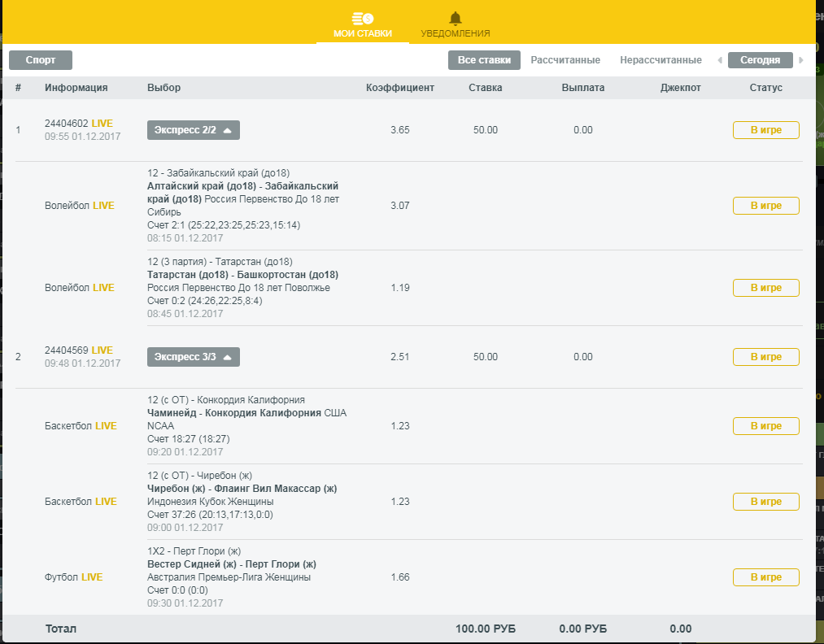Filter by Нерассчитанные bets

661,60
